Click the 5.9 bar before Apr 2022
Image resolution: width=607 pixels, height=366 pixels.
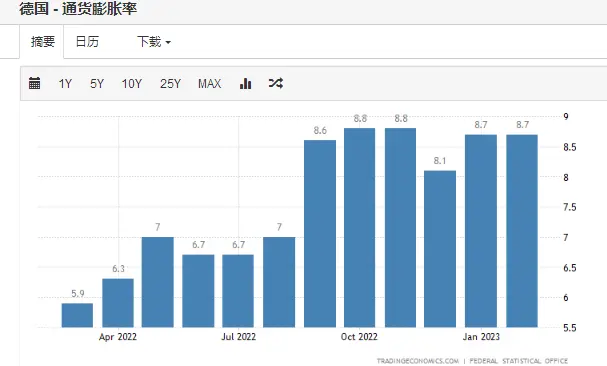(77, 315)
